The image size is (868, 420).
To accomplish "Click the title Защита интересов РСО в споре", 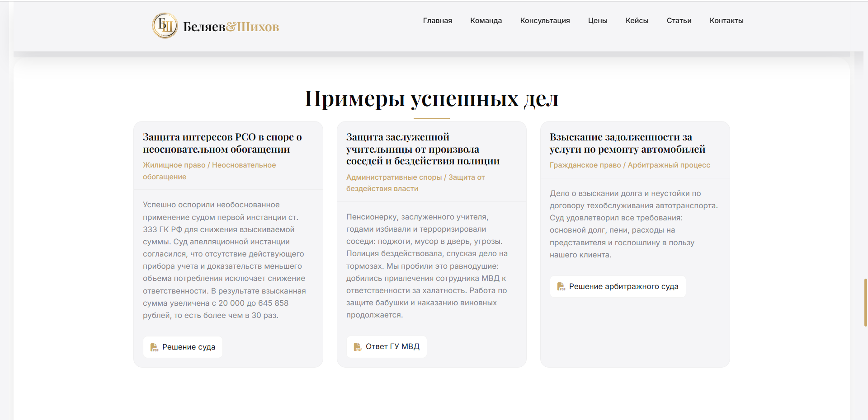I will (222, 143).
